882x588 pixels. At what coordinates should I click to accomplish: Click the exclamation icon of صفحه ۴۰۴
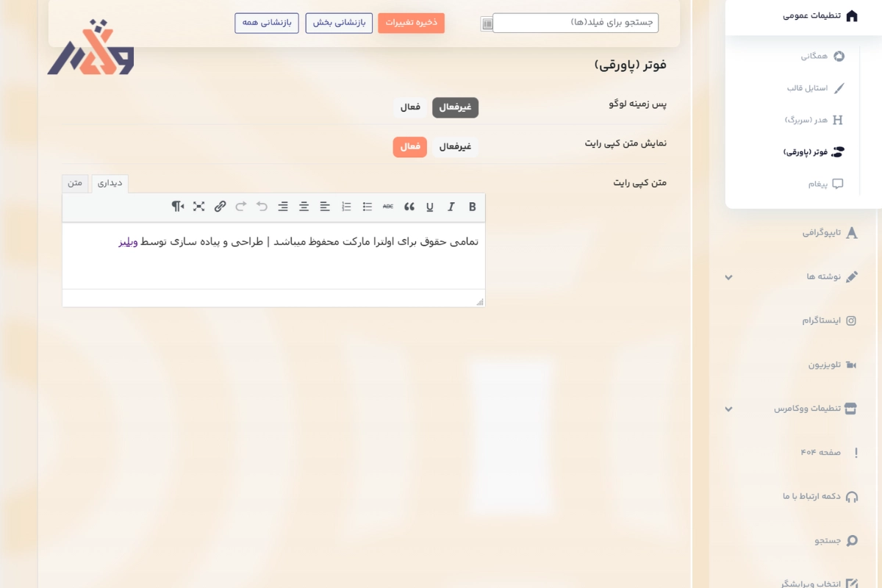tap(856, 453)
